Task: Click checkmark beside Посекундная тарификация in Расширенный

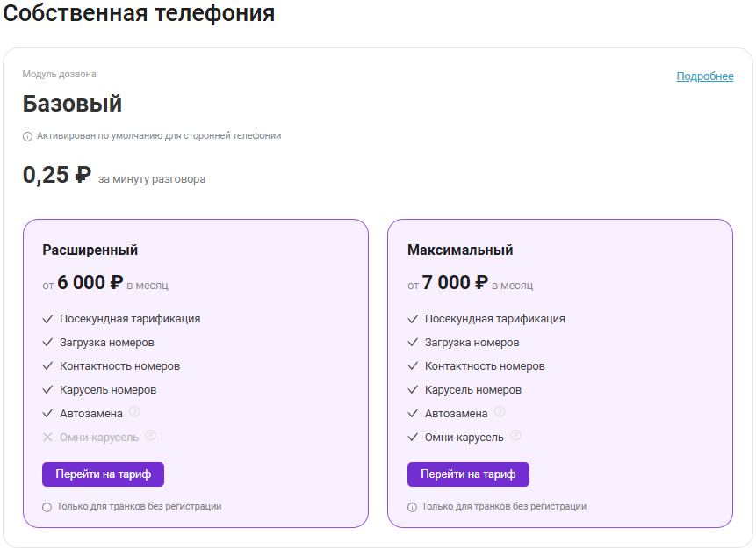Action: point(47,319)
